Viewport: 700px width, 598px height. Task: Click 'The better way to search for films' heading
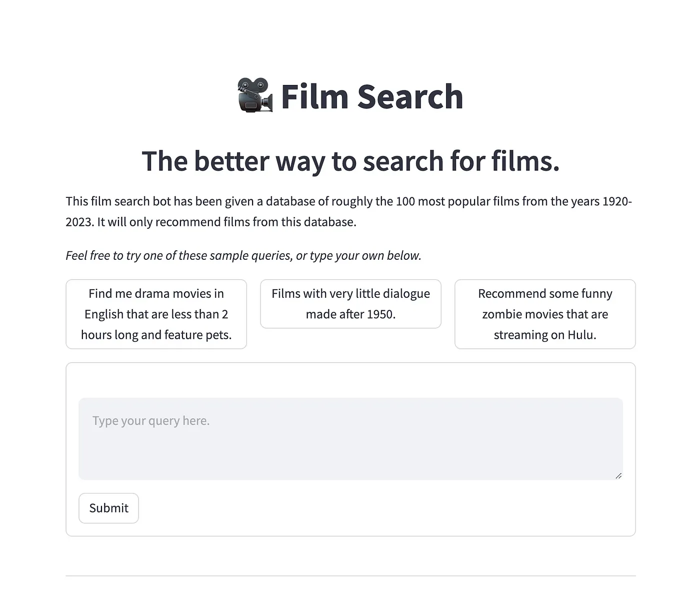pos(350,161)
